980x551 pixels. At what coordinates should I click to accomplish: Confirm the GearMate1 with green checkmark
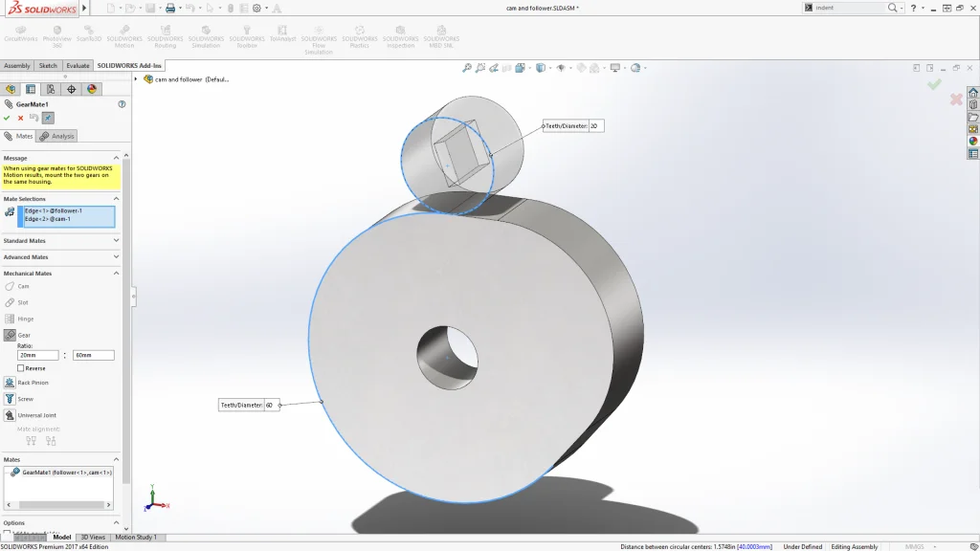pyautogui.click(x=8, y=118)
